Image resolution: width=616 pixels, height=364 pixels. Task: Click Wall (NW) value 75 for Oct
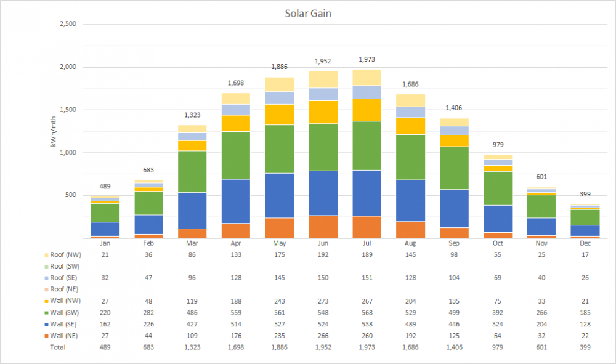coord(498,301)
